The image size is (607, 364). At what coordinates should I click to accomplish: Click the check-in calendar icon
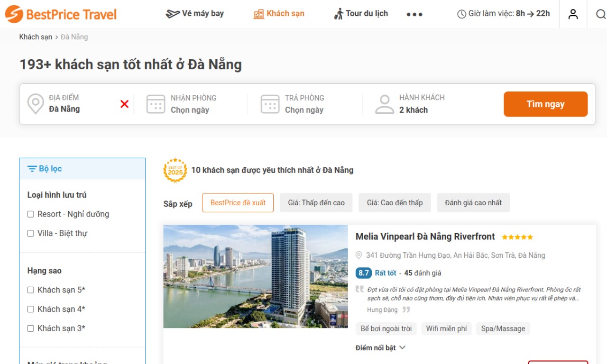(156, 104)
